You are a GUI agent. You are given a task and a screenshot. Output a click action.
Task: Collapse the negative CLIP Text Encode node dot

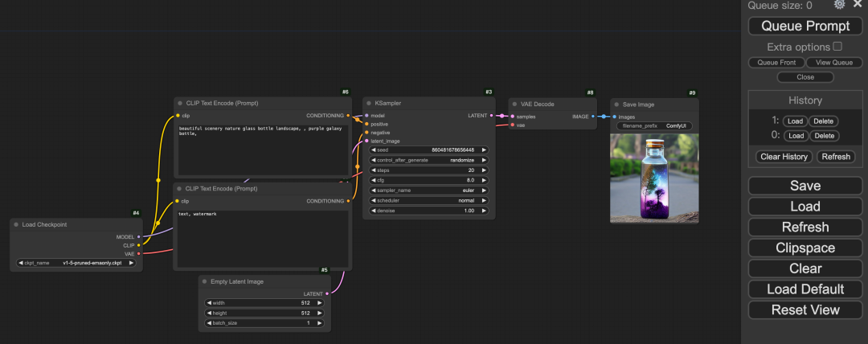(x=179, y=188)
